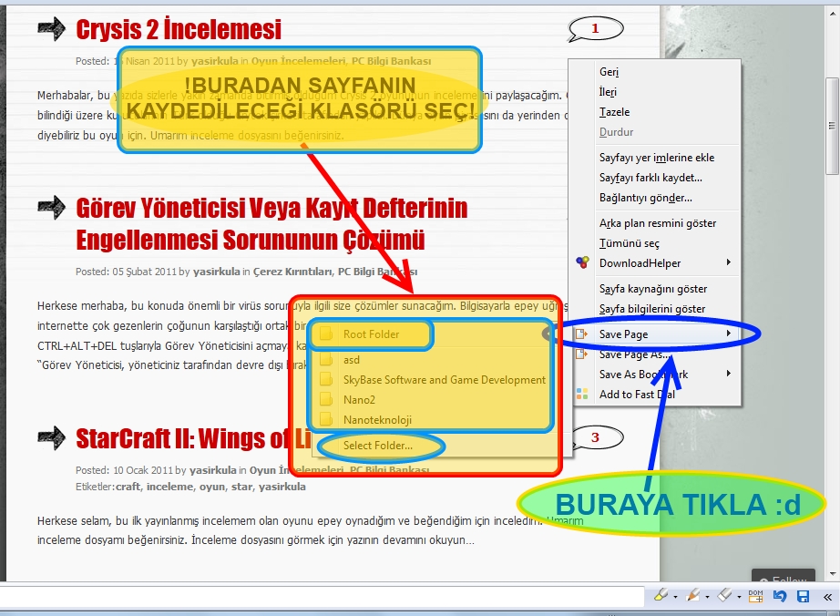Viewport: 840px width, 616px height.
Task: Choose the eraser tool in bottom toolbar
Action: click(x=724, y=595)
